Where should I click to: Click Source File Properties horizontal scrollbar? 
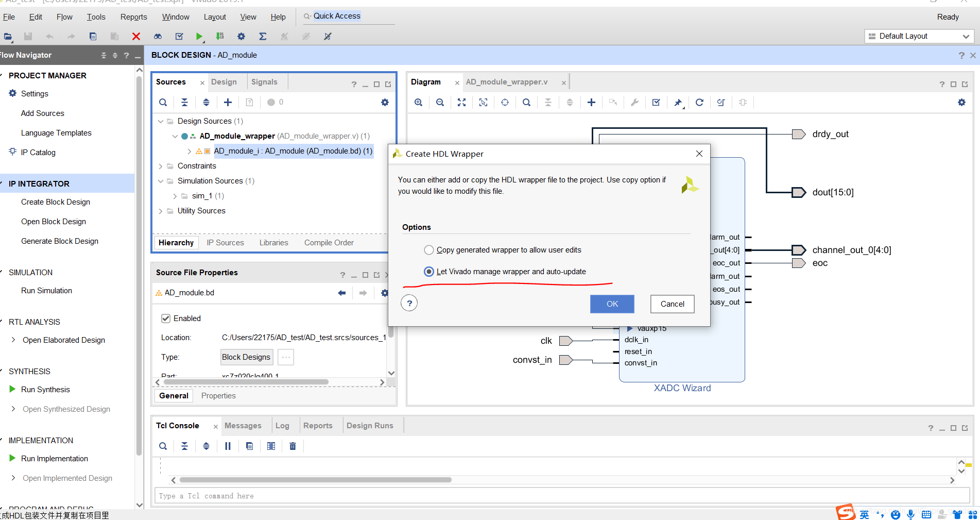pyautogui.click(x=246, y=382)
